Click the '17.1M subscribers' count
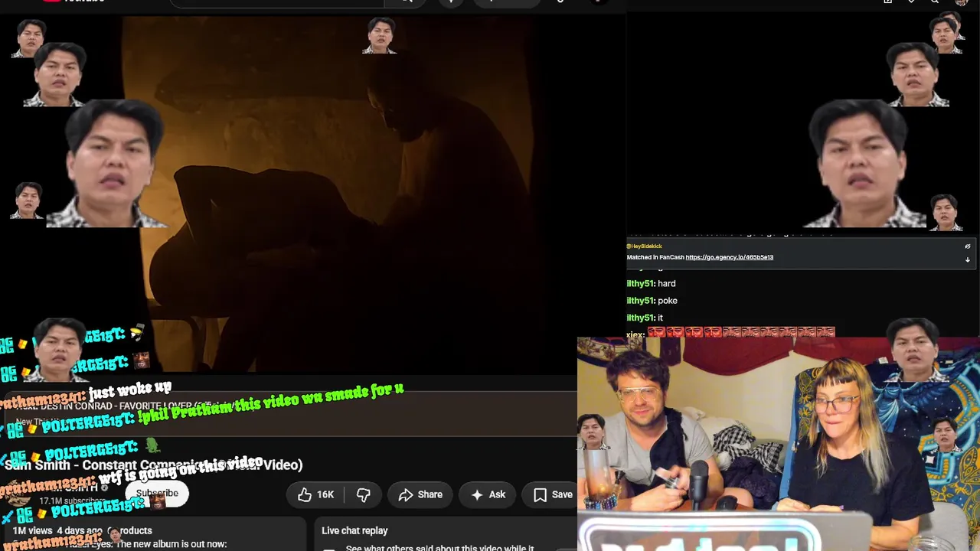980x551 pixels. coord(73,501)
